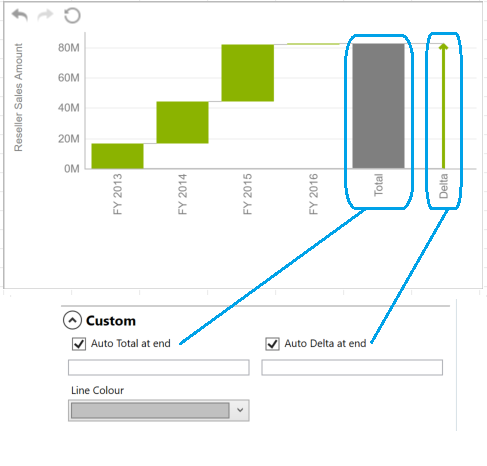Click the circular reset icon
This screenshot has height=466, width=487.
pos(72,16)
